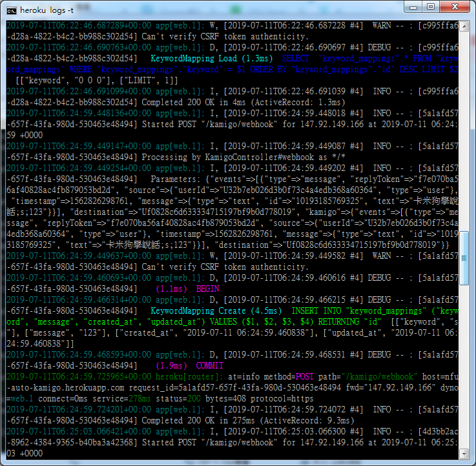Image resolution: width=476 pixels, height=466 pixels.
Task: Open the console system menu icon
Action: coord(11,10)
